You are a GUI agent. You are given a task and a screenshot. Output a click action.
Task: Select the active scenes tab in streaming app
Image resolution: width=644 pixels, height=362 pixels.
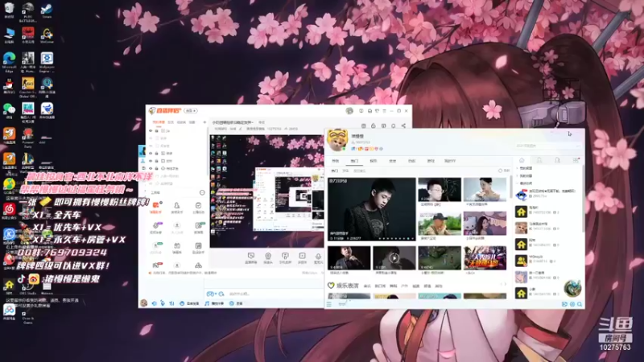click(158, 122)
